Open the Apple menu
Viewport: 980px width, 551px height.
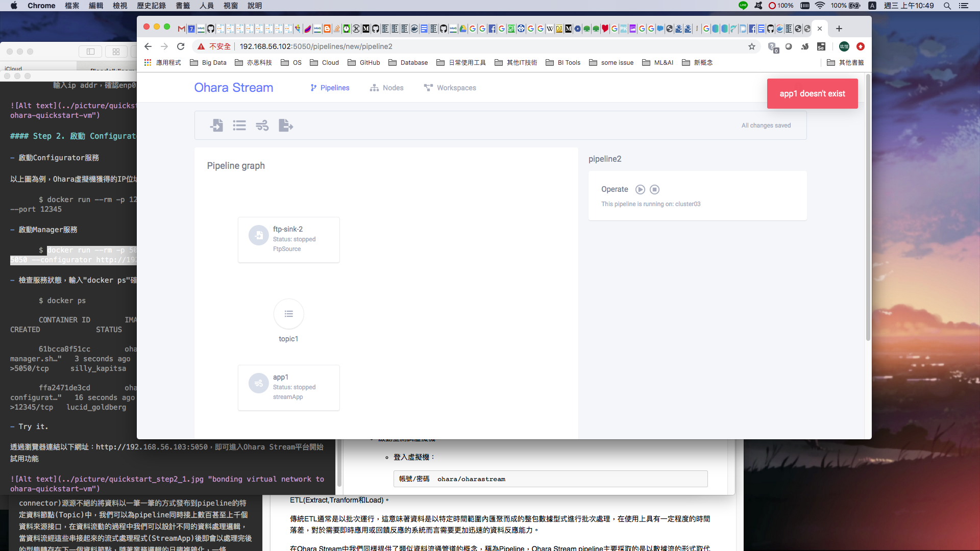coord(14,6)
